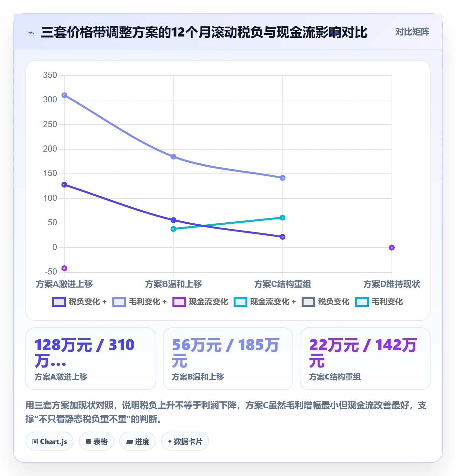
Task: Select the 310 data point above 方案A
Action: [64, 95]
